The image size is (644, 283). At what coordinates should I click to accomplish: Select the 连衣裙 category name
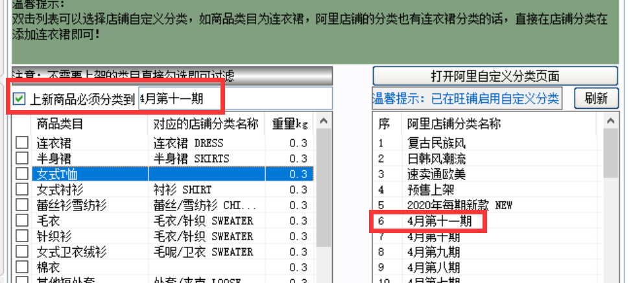click(53, 143)
